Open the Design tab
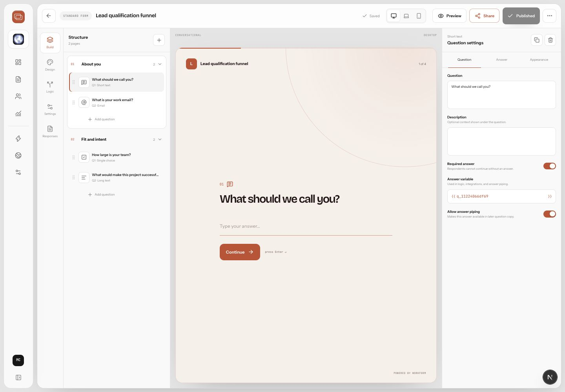This screenshot has height=392, width=565. click(x=50, y=65)
